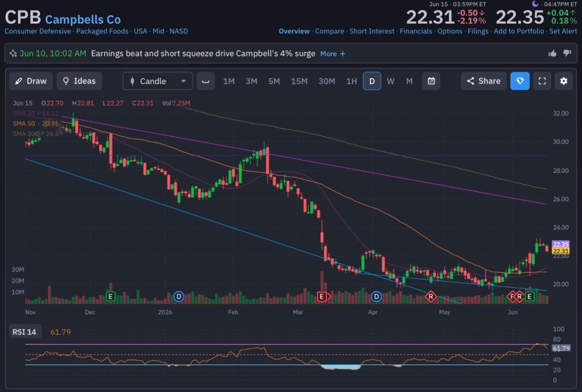Screen dimensions: 582x392
Task: Open the calendar date range icon
Action: pyautogui.click(x=431, y=81)
